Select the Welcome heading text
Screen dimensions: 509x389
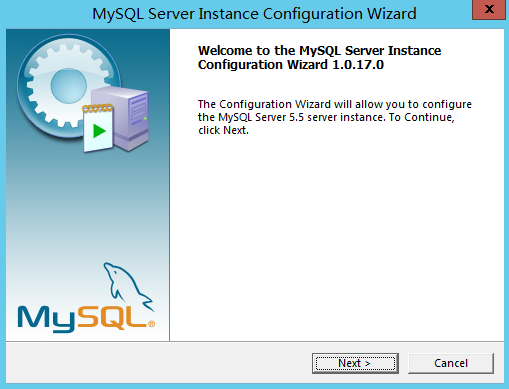[319, 57]
